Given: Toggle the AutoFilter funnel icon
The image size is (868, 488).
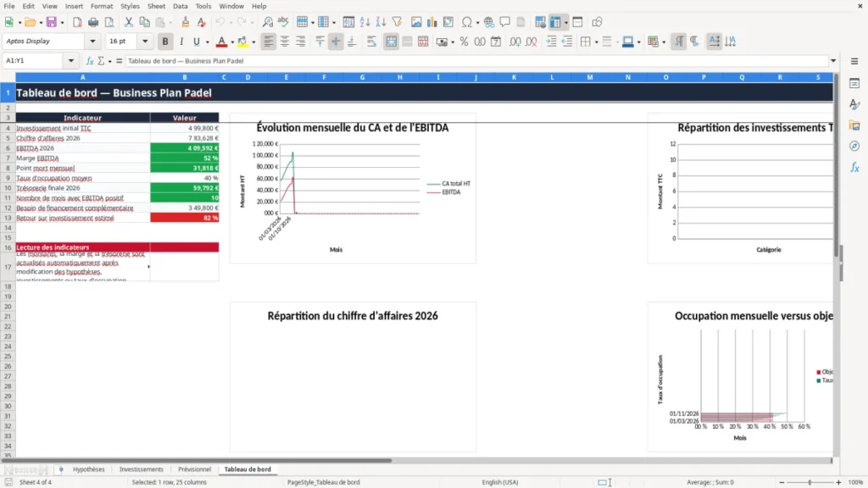Looking at the screenshot, I should tap(397, 22).
